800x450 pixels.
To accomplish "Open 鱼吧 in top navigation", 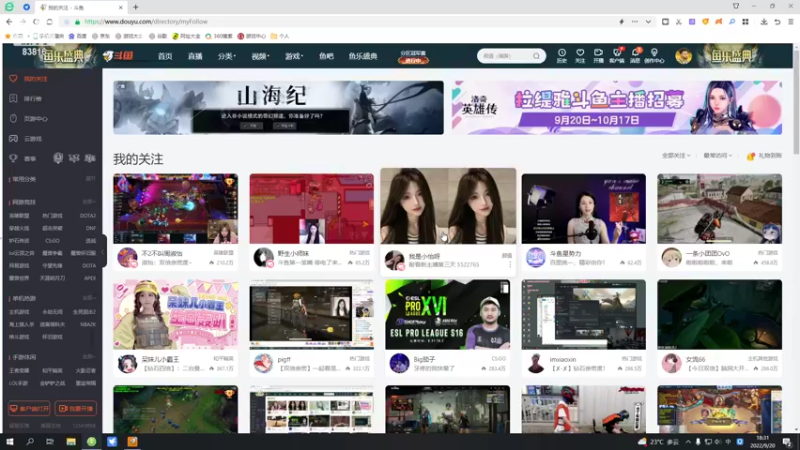I will click(x=326, y=56).
